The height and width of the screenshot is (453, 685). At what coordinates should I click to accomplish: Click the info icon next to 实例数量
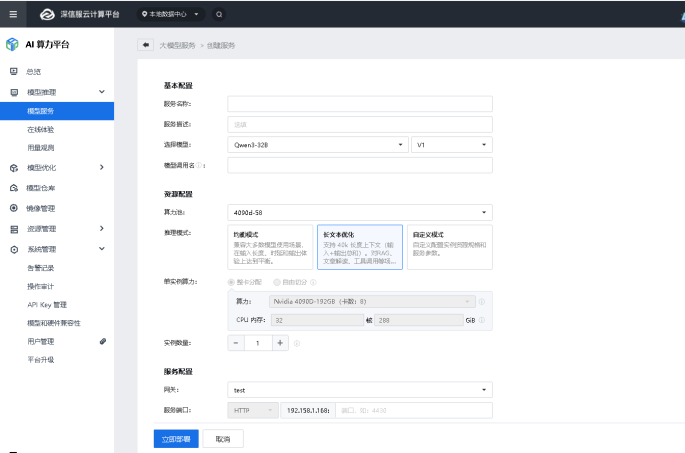[297, 343]
